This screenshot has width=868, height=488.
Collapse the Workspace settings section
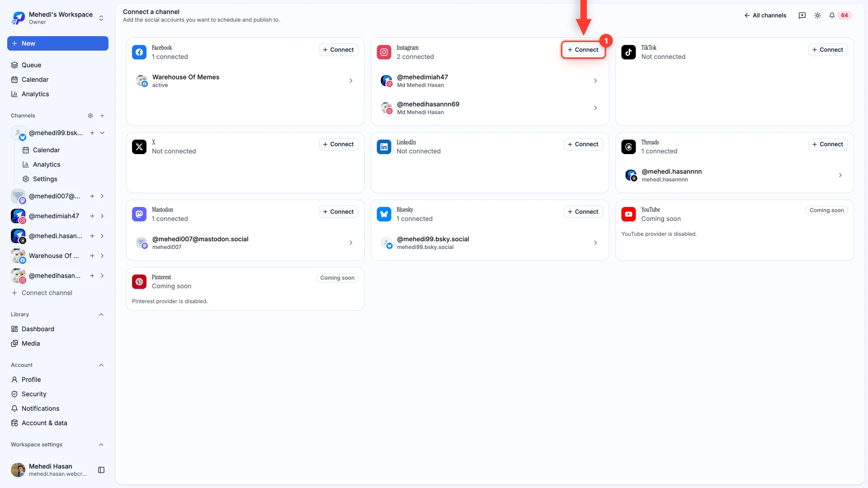tap(101, 445)
